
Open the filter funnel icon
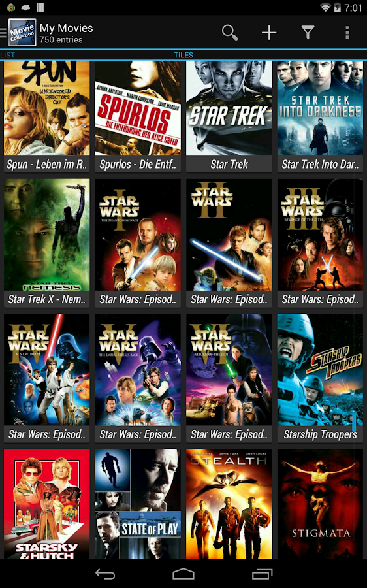308,33
